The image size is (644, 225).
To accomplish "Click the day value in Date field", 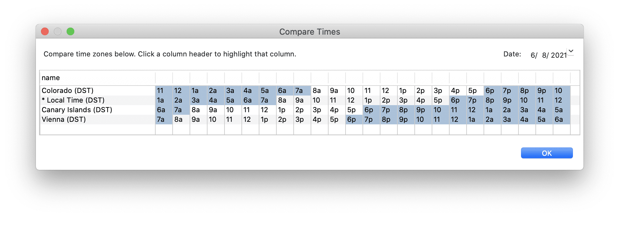I will (544, 55).
